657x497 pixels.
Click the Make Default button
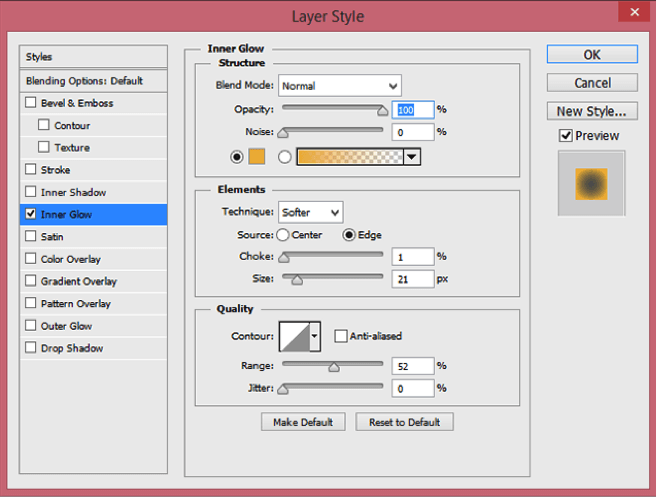[303, 422]
